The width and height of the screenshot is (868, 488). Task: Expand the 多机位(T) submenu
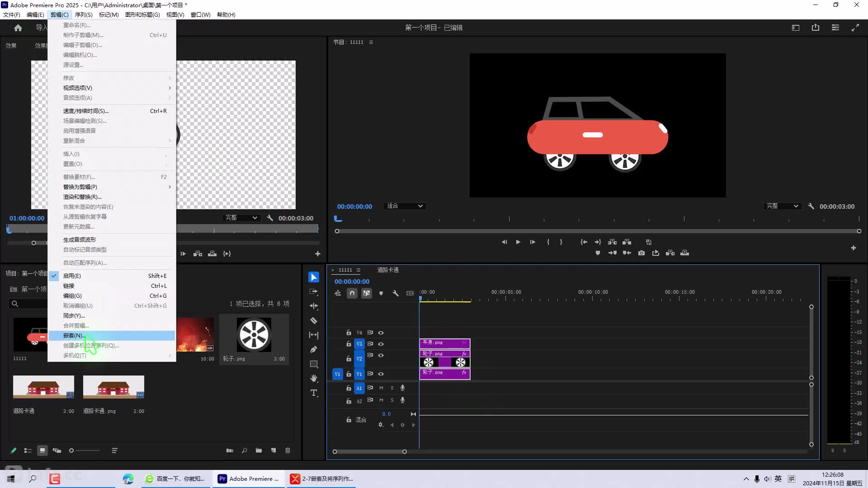coord(112,355)
